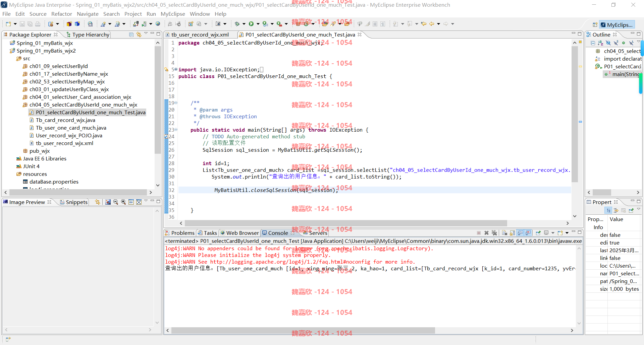Click MyEclipse perspective button
644x345 pixels.
[616, 25]
